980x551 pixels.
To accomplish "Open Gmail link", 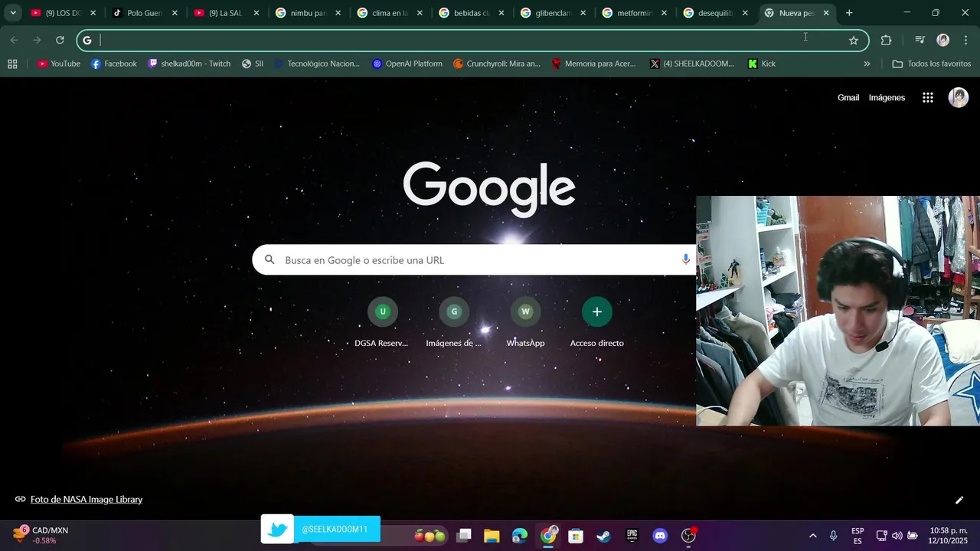I will point(848,97).
